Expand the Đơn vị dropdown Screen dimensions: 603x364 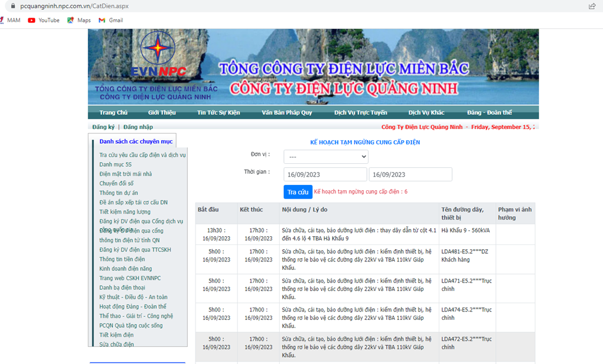[326, 157]
